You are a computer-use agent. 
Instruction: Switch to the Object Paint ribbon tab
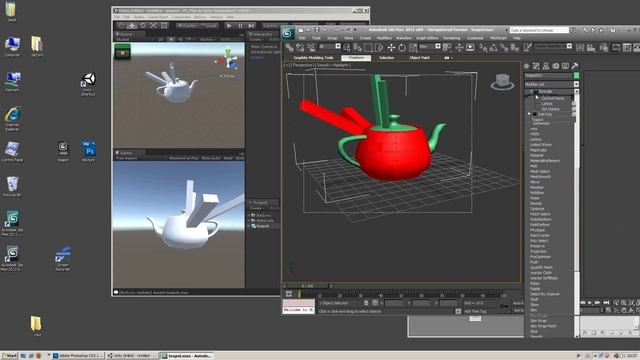419,58
